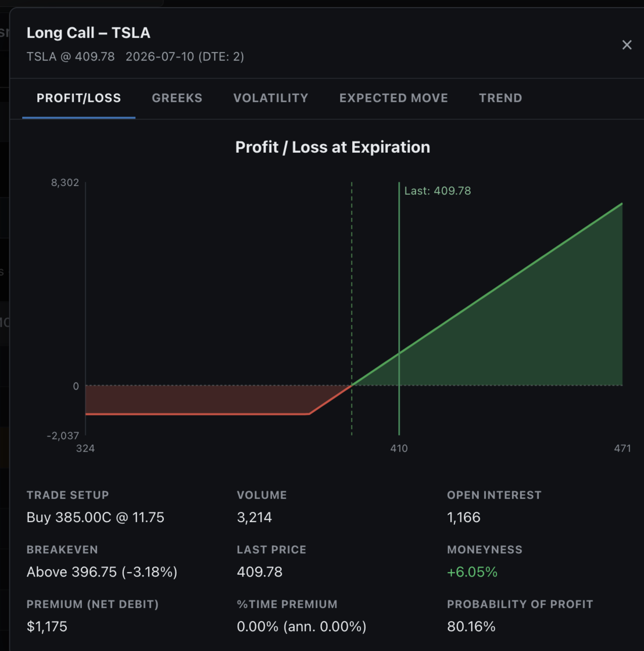Click the x-axis label 324
This screenshot has height=651, width=644.
85,448
